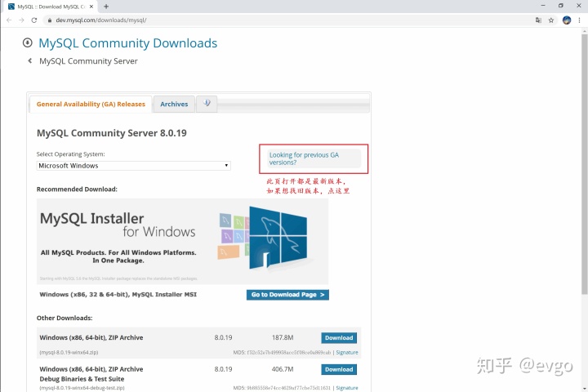Viewport: 588px width, 392px height.
Task: Download the 187.8M Windows ZIP Archive
Action: 339,337
